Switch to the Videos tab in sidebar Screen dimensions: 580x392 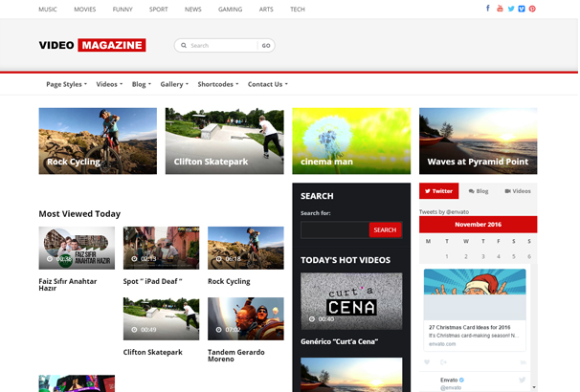click(518, 191)
